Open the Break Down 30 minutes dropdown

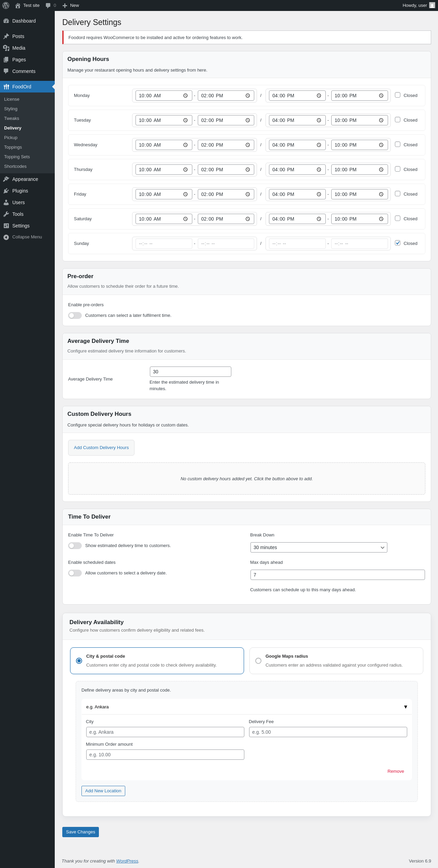(319, 547)
